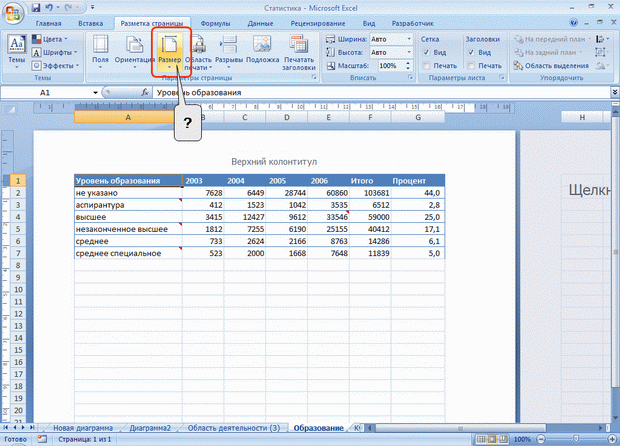The height and width of the screenshot is (446, 620).
Task: Open the align objects menu in Упорядочить
Action: click(x=602, y=39)
